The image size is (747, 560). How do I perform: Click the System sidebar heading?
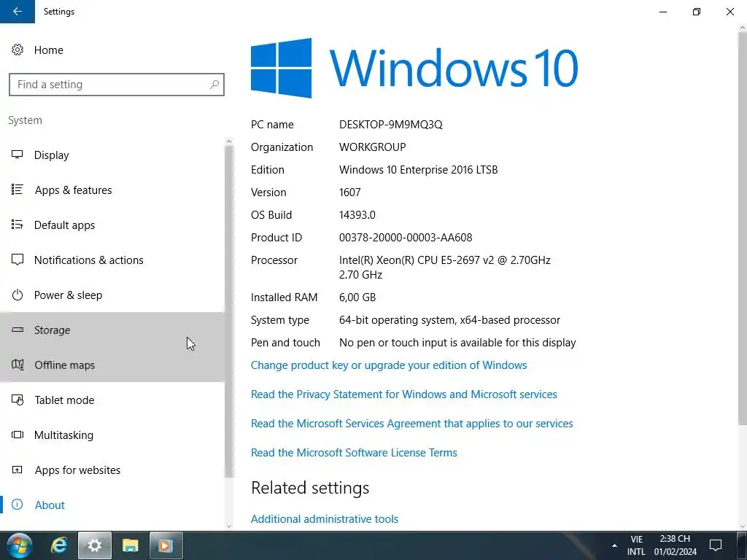[25, 120]
